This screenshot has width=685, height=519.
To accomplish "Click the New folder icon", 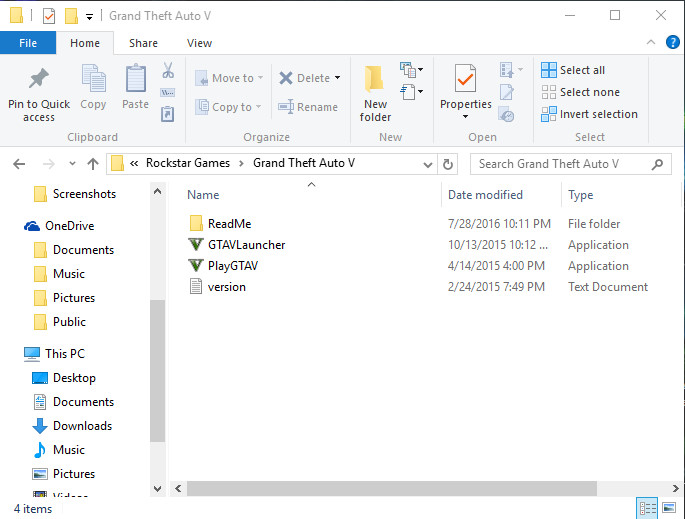I will click(374, 79).
